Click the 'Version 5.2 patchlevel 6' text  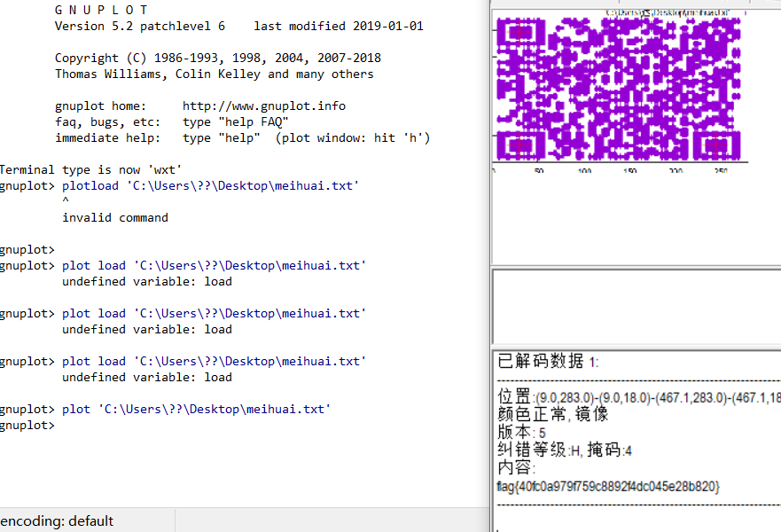click(140, 26)
